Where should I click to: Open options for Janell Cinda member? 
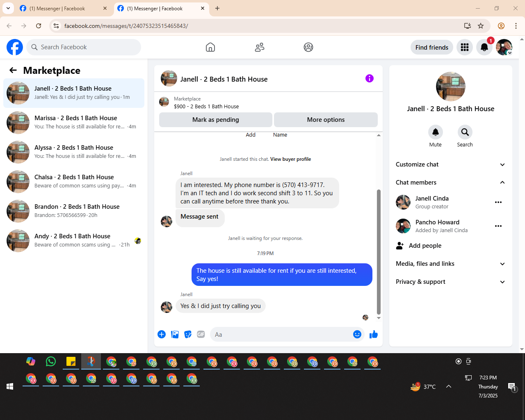(x=498, y=202)
